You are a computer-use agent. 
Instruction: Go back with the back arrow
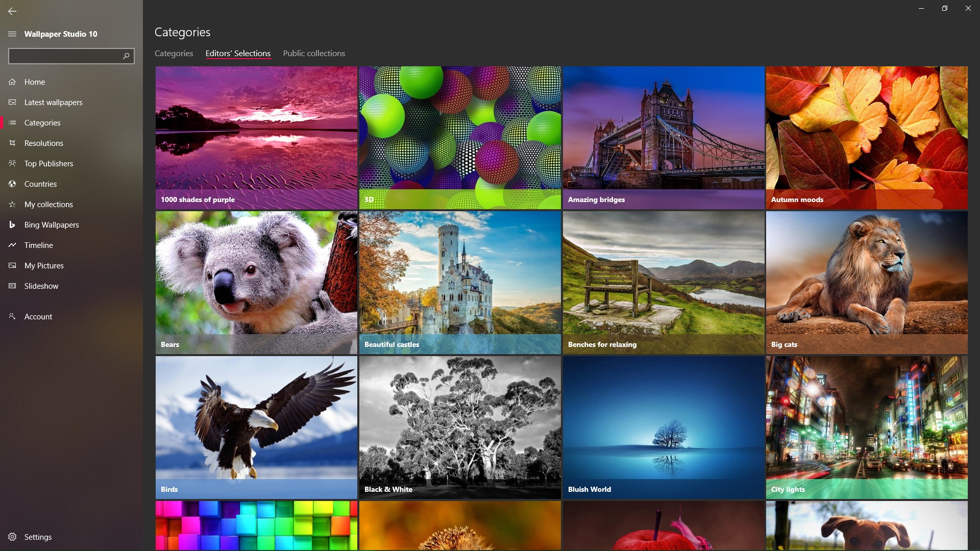[12, 11]
